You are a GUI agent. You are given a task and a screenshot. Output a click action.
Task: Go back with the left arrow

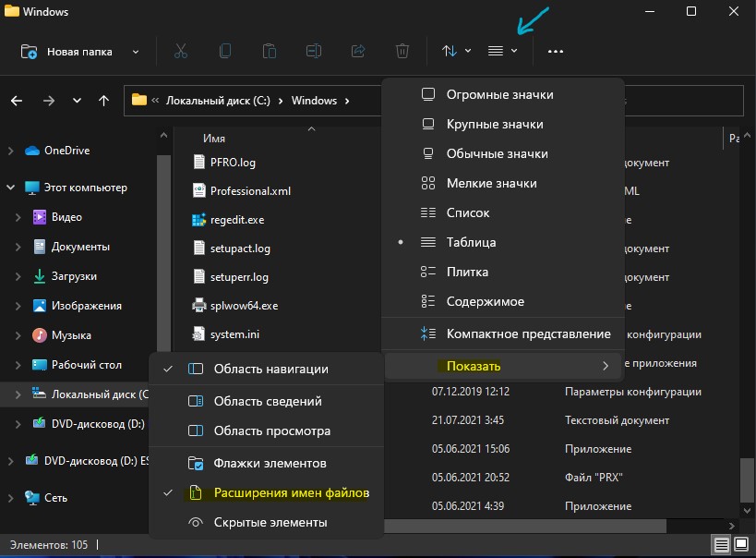pos(17,101)
